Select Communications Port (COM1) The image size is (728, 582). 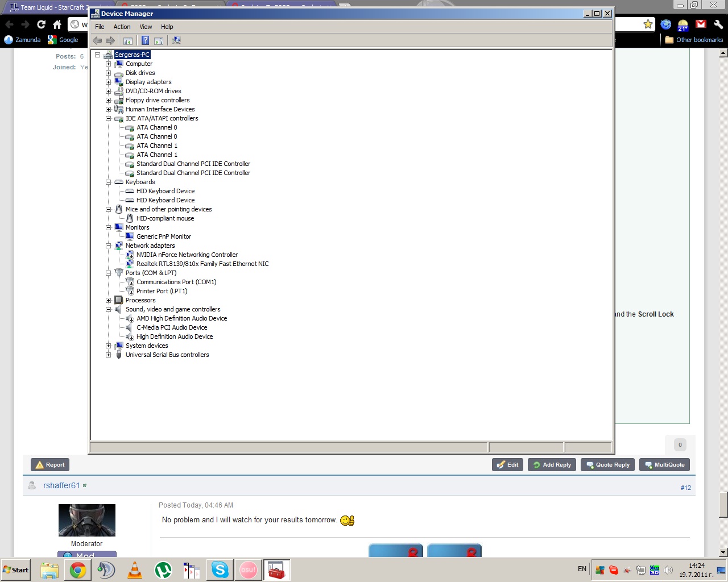pos(176,282)
